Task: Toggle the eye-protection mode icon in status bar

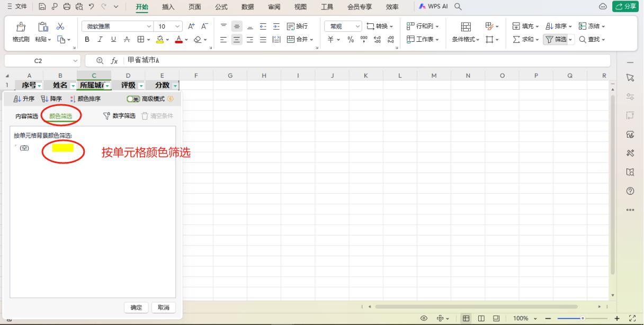Action: coord(424,318)
